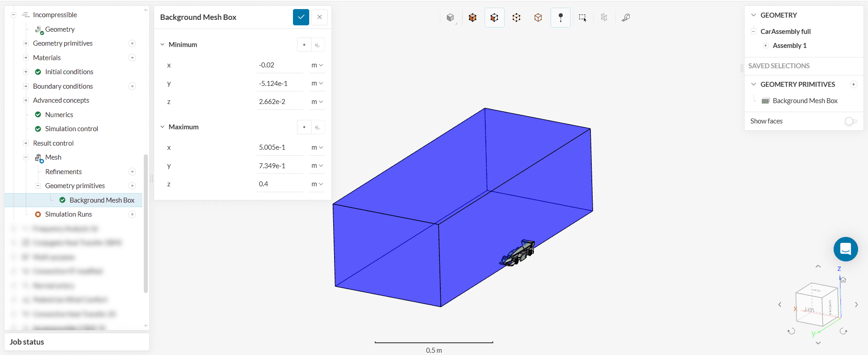Image resolution: width=868 pixels, height=355 pixels.
Task: Choose point entry mode for Maximum
Action: (304, 127)
